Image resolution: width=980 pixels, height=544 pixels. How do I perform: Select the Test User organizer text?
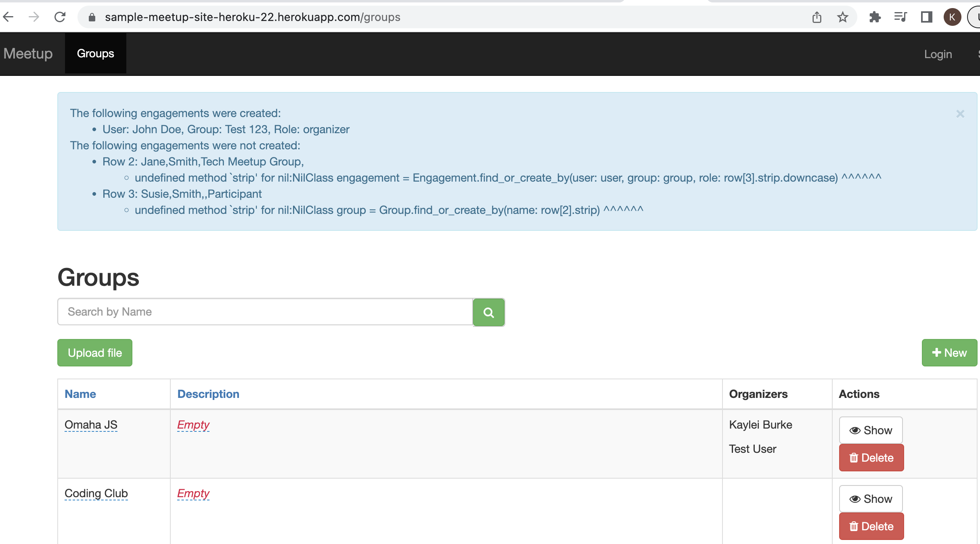click(753, 449)
